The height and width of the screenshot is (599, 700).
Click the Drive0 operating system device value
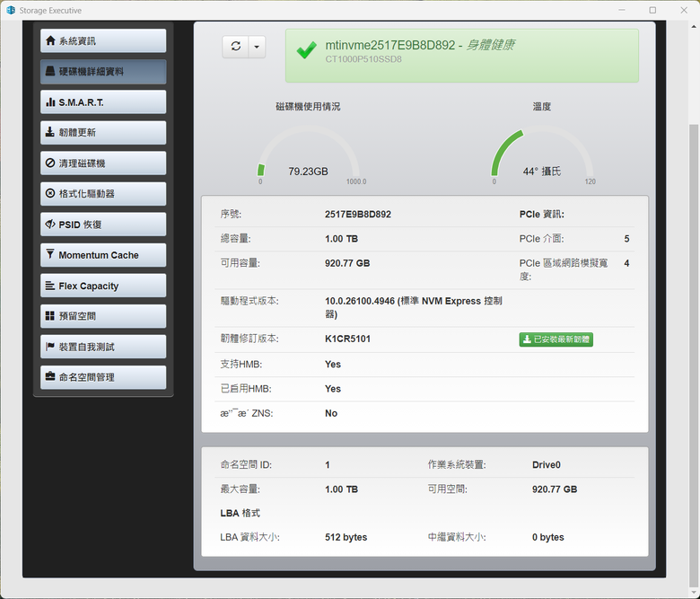point(546,465)
